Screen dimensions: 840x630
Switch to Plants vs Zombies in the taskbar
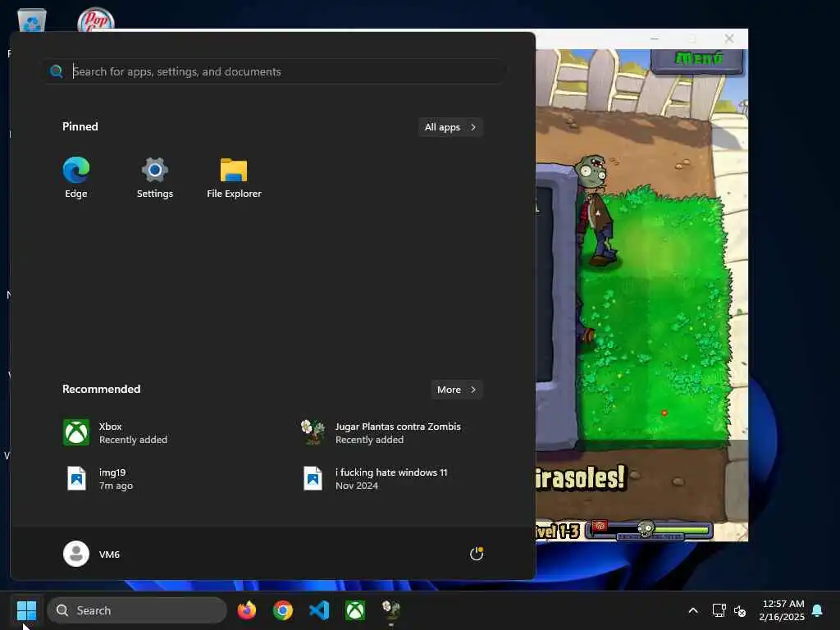click(391, 610)
